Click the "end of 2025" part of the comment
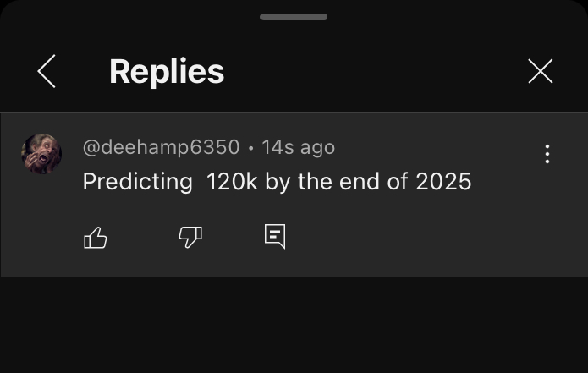 pyautogui.click(x=405, y=182)
